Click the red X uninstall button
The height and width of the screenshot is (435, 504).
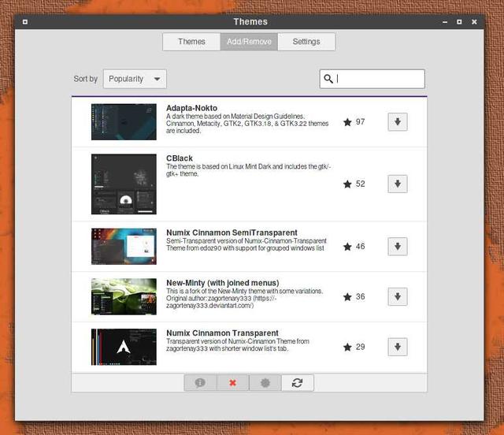pos(233,383)
